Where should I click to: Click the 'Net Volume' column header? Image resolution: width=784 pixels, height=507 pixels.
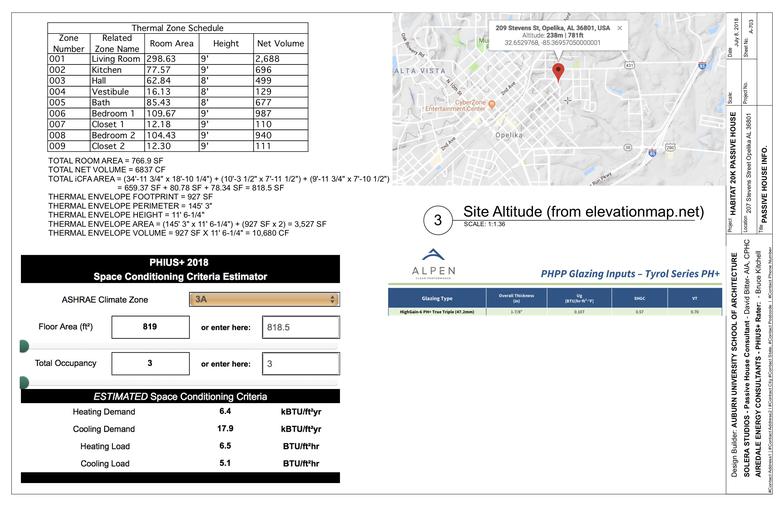[x=280, y=44]
